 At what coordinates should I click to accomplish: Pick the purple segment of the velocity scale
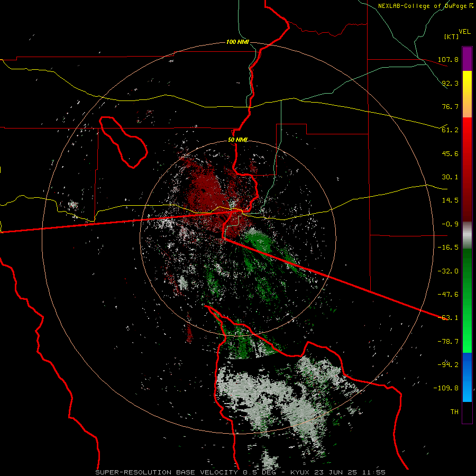click(x=467, y=59)
